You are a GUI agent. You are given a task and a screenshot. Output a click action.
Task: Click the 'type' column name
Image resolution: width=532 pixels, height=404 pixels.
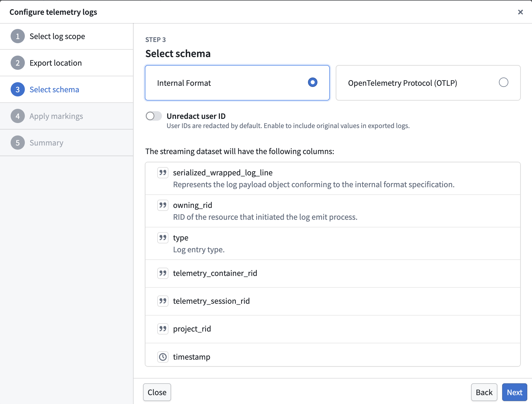181,238
